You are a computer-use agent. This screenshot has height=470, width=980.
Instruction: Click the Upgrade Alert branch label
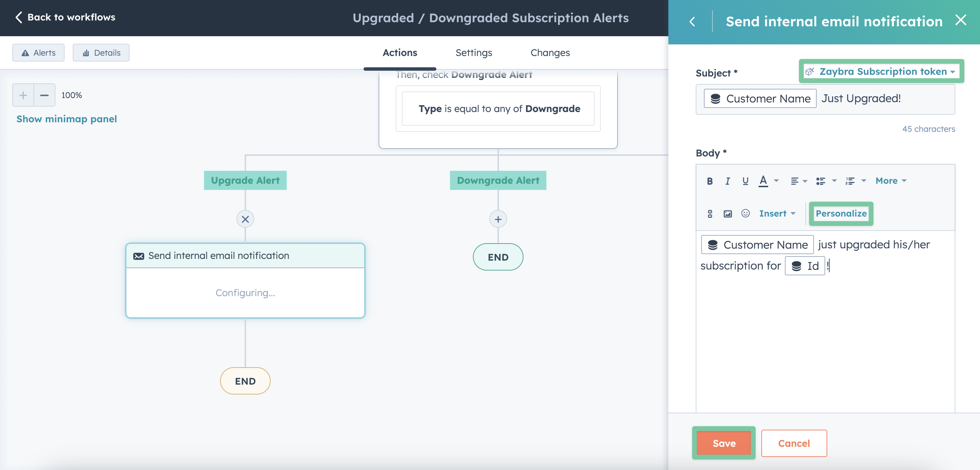pyautogui.click(x=245, y=180)
